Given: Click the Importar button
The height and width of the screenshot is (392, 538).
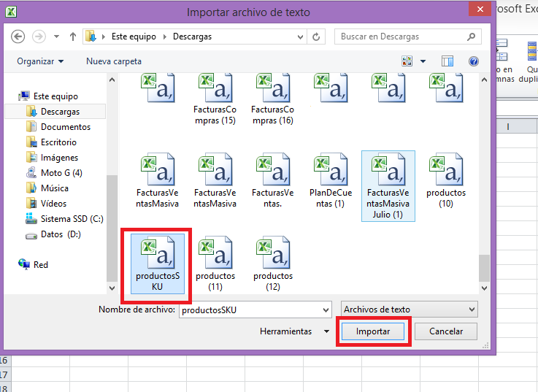Looking at the screenshot, I should 372,331.
